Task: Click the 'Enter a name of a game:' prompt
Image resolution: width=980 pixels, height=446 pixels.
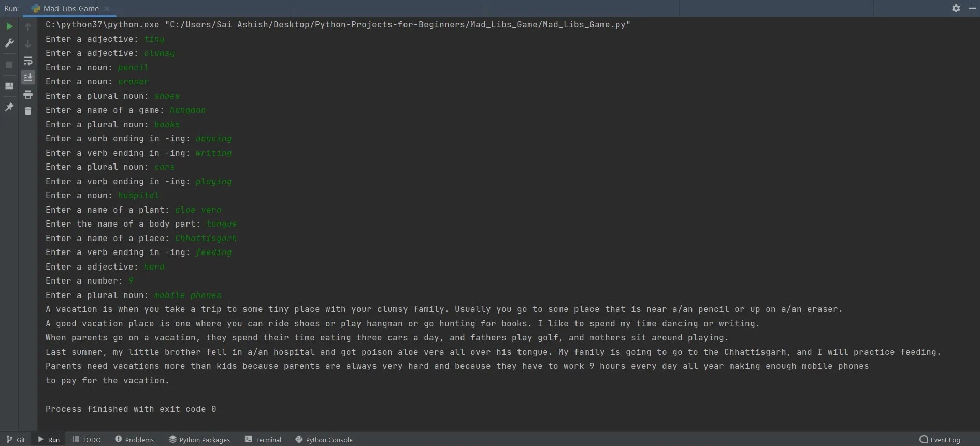Action: 105,110
